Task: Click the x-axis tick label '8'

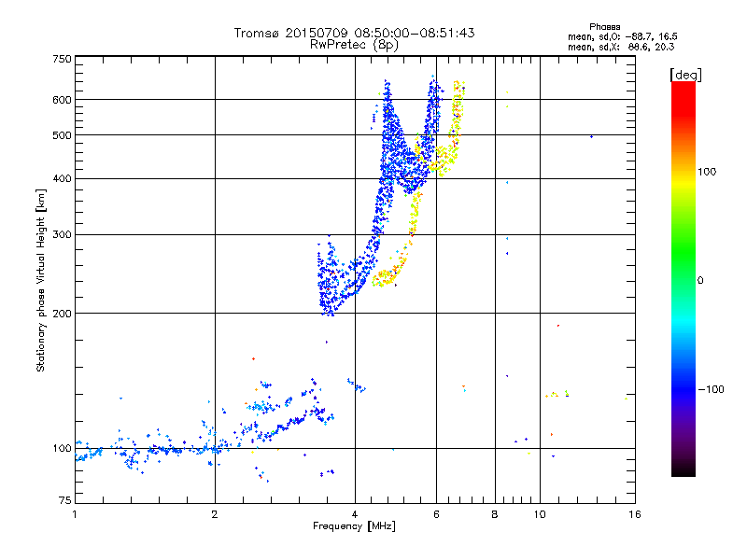Action: (495, 514)
